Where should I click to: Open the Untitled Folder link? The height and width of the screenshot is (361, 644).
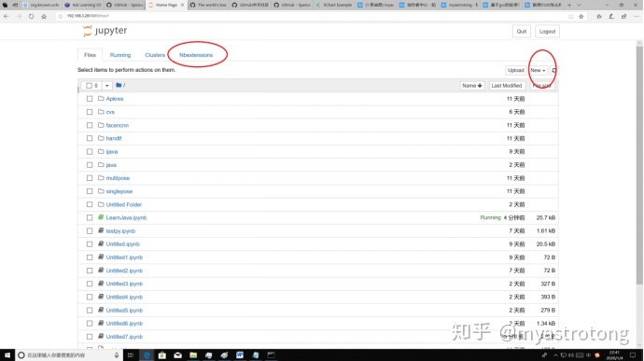(x=123, y=204)
